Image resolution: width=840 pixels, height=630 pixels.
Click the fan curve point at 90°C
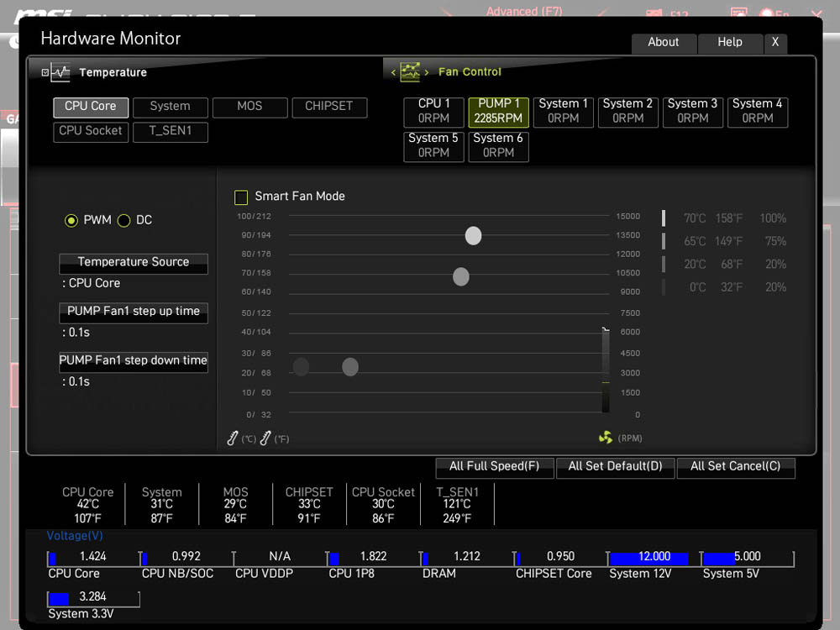tap(473, 236)
